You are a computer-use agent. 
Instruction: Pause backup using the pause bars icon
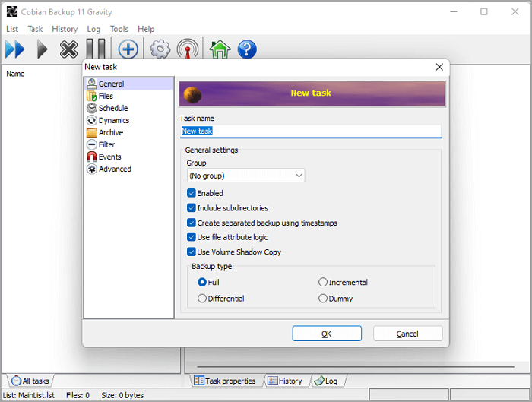(x=96, y=49)
